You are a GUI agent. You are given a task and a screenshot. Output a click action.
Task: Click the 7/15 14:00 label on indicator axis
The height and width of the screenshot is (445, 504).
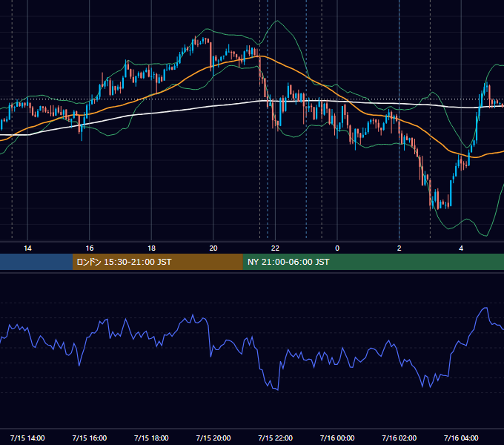(27, 438)
